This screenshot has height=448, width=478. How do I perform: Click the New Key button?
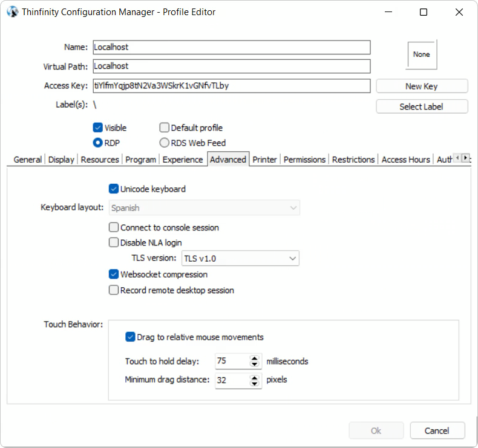pos(422,86)
